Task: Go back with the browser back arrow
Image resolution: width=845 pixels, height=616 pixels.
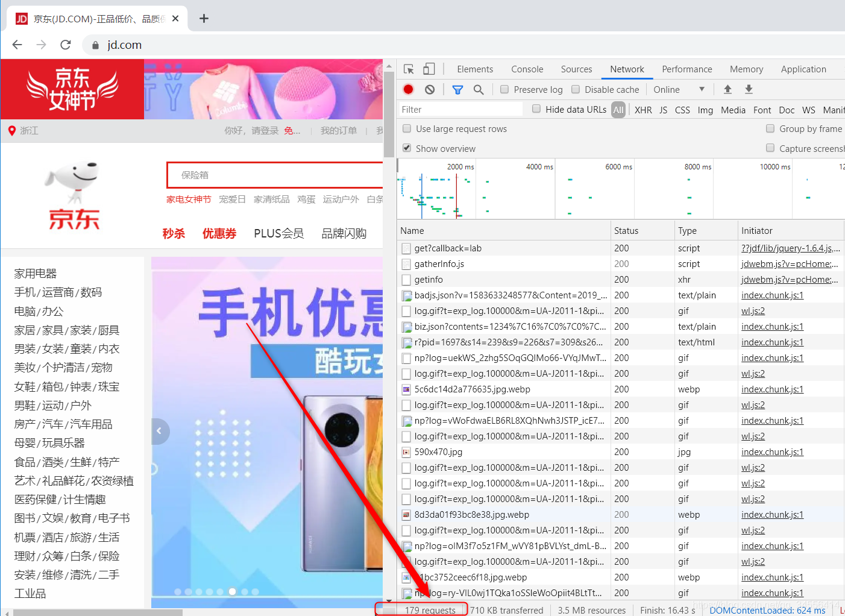Action: coord(17,45)
